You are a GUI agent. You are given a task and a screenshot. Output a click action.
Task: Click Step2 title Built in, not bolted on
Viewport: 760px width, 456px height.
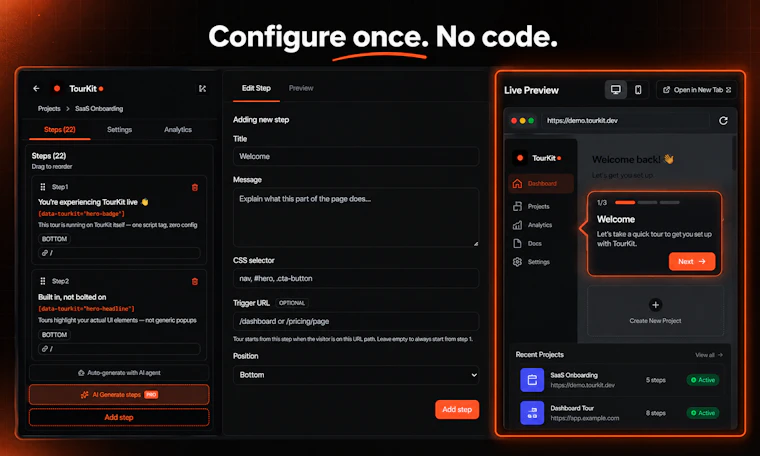click(x=72, y=297)
